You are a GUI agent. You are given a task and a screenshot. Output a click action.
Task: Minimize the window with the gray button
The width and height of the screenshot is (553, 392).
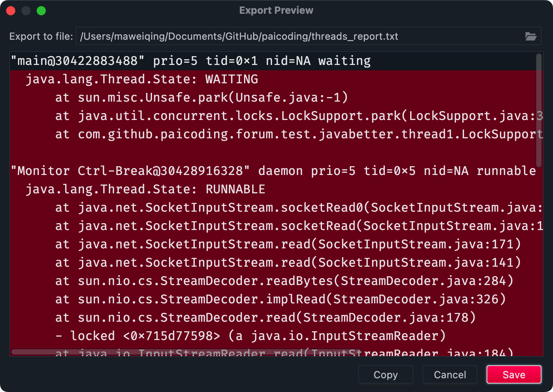click(x=26, y=11)
